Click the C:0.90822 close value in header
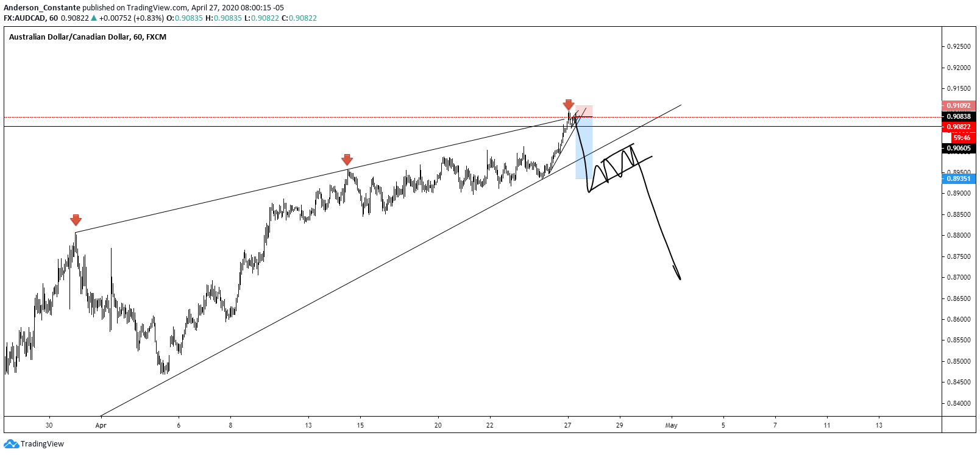The image size is (980, 455). coord(299,18)
